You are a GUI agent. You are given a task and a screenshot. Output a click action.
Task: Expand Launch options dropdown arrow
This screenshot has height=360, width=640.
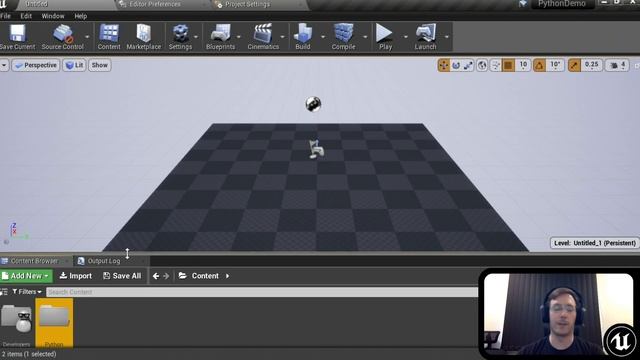(447, 37)
